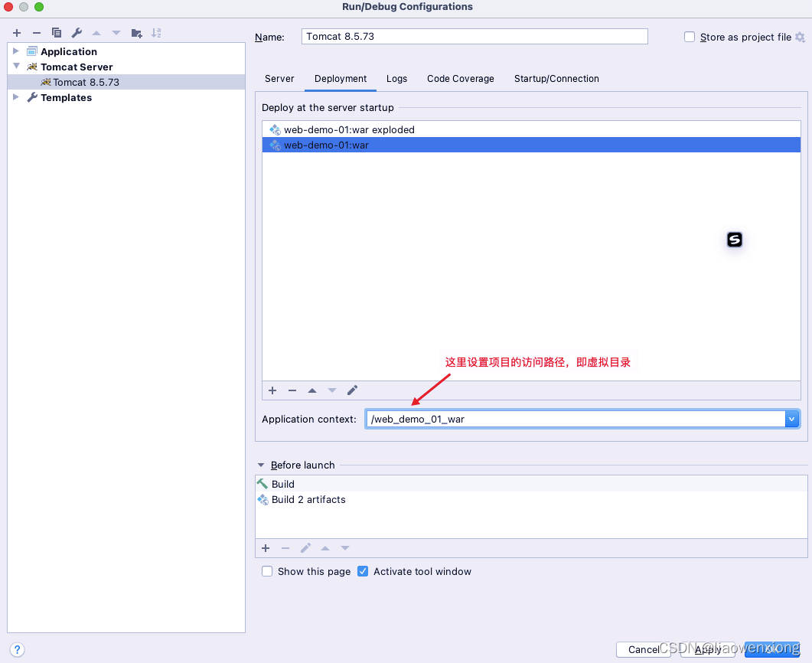
Task: Select the Deployment tab
Action: pyautogui.click(x=341, y=79)
